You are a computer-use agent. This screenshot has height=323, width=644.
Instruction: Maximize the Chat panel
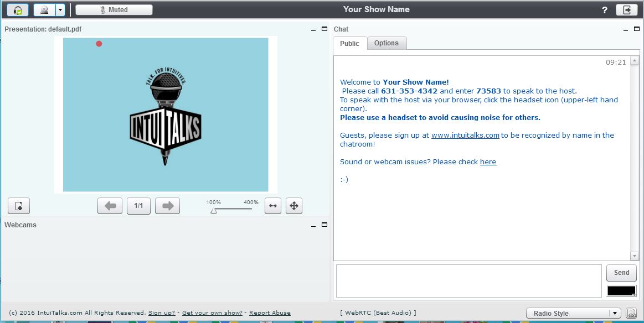[637, 29]
